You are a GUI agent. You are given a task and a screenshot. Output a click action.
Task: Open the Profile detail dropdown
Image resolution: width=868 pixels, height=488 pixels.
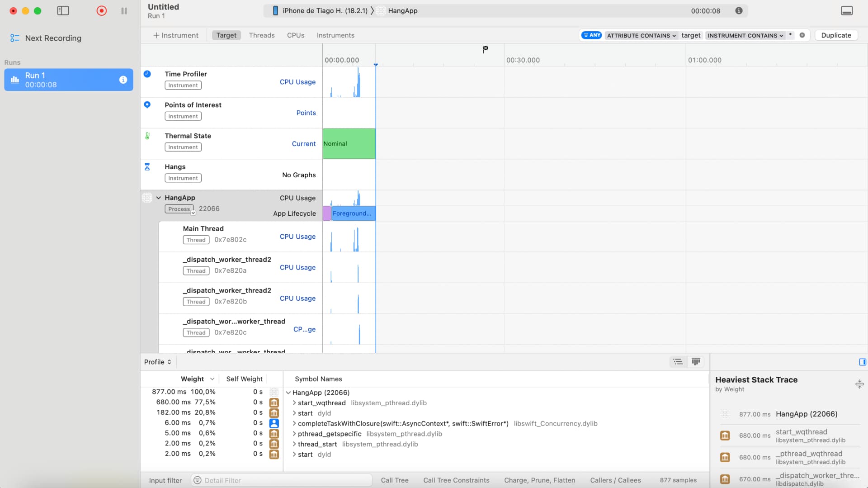(x=157, y=362)
